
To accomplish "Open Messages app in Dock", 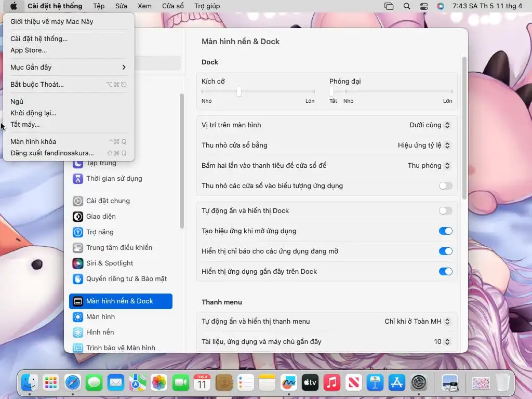I will tap(94, 383).
